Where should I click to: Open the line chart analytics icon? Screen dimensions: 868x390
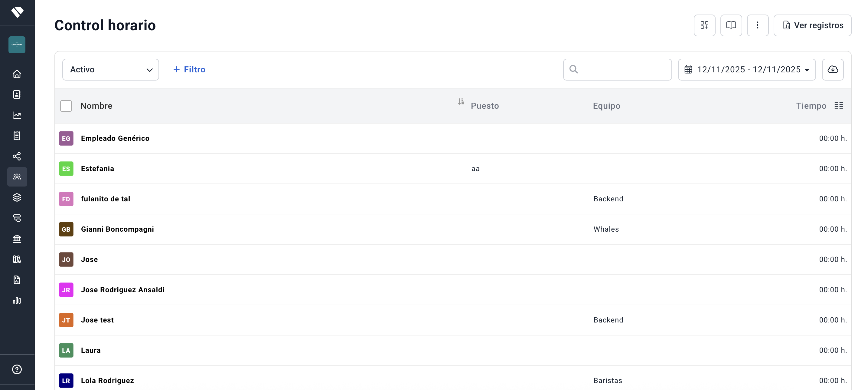coord(17,115)
